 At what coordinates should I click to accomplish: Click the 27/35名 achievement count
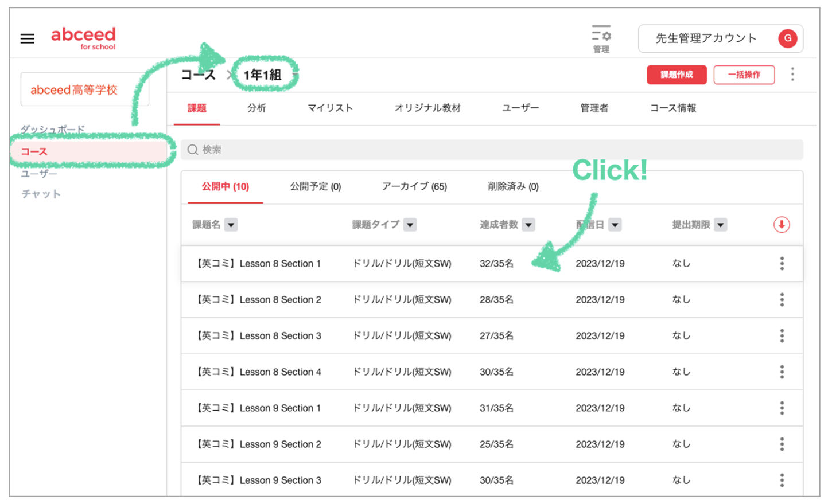click(x=496, y=336)
